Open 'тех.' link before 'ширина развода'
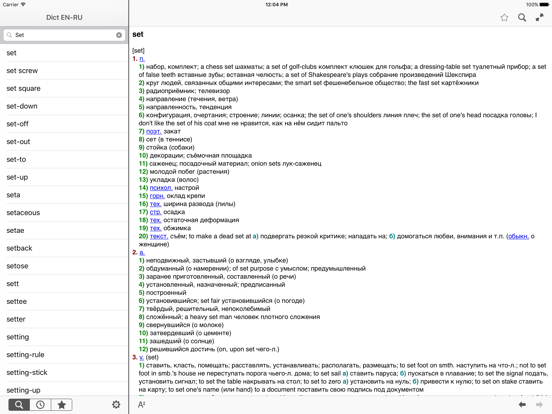Screen dimensions: 552x414 pos(155,204)
